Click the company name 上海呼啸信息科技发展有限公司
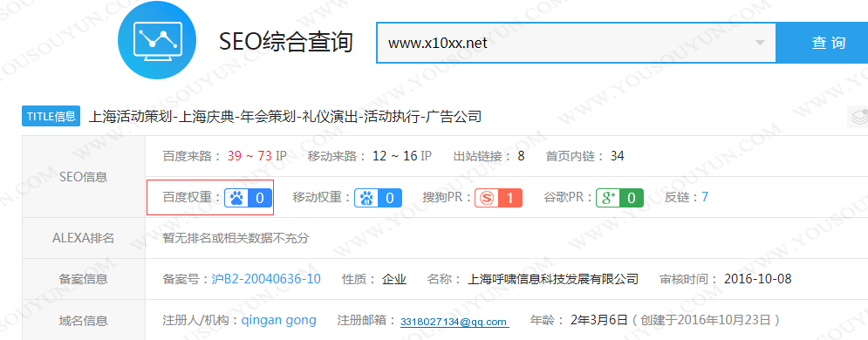 553,279
